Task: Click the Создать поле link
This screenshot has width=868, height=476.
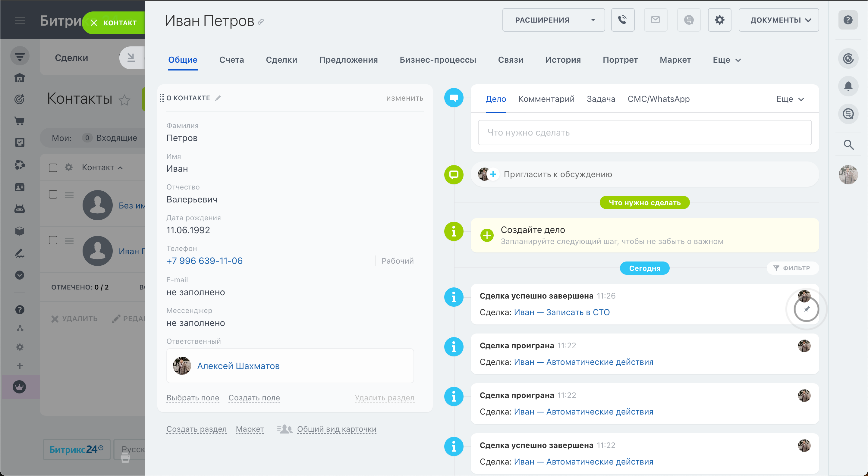Action: (254, 397)
